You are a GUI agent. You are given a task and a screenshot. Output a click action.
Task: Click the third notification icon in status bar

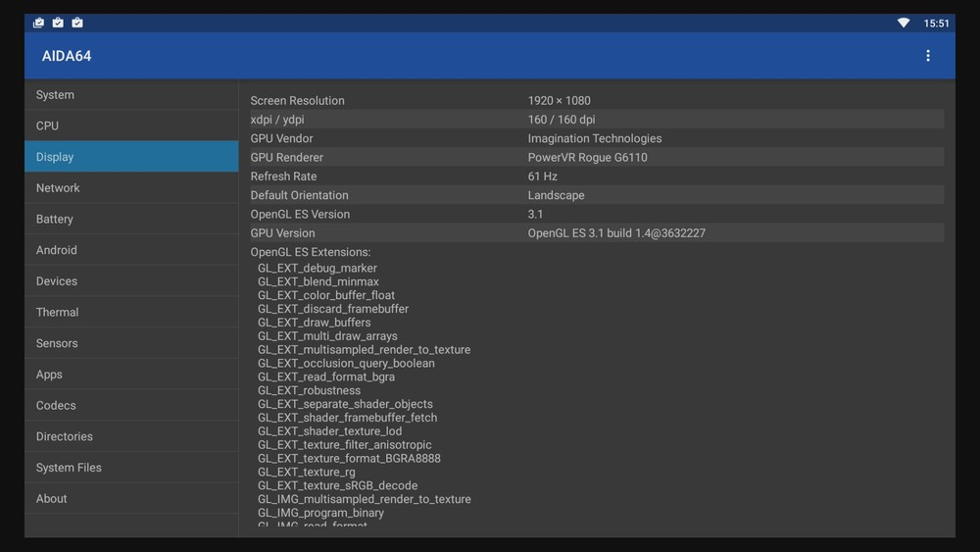[77, 23]
